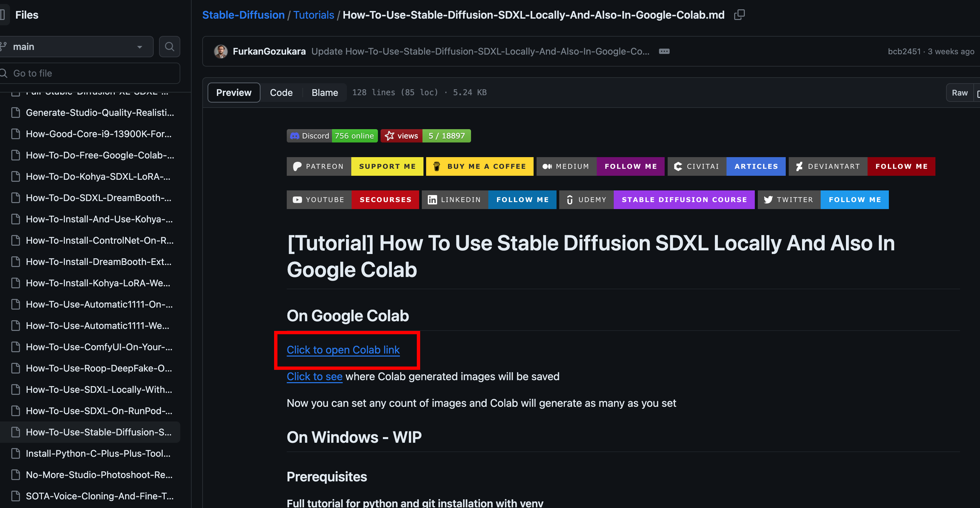The width and height of the screenshot is (980, 508).
Task: Open the main branch dropdown
Action: click(x=76, y=47)
